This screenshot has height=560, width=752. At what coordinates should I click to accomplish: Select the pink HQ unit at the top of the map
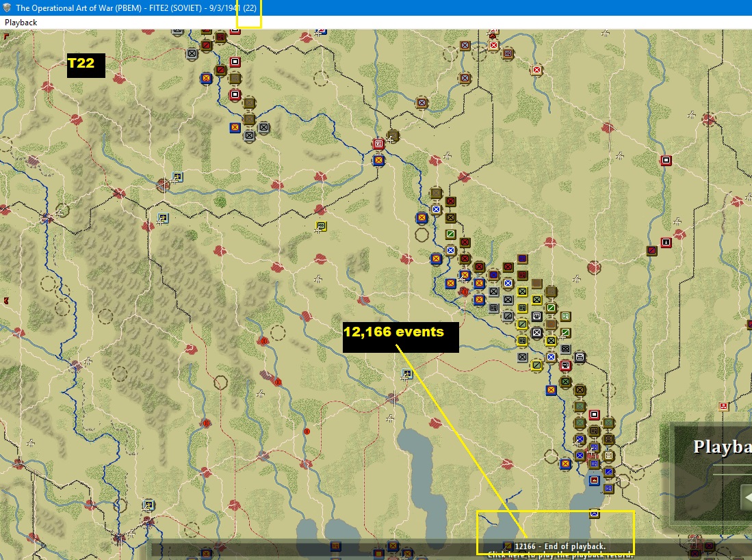coord(508,53)
